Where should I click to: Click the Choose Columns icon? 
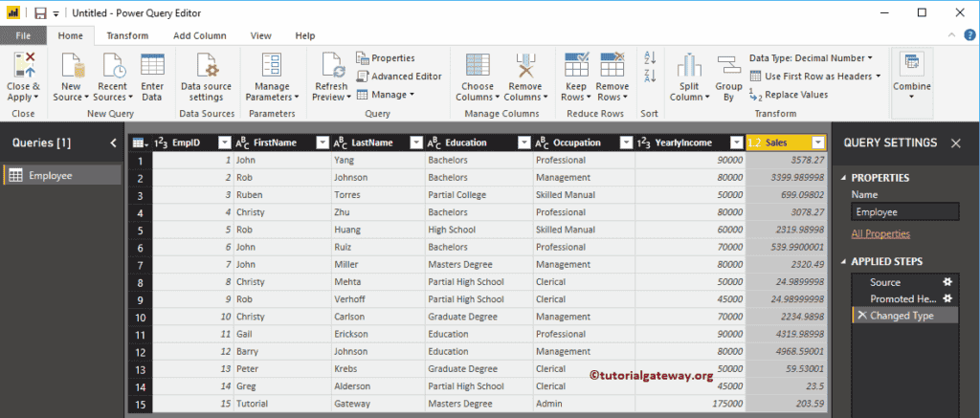tap(479, 66)
